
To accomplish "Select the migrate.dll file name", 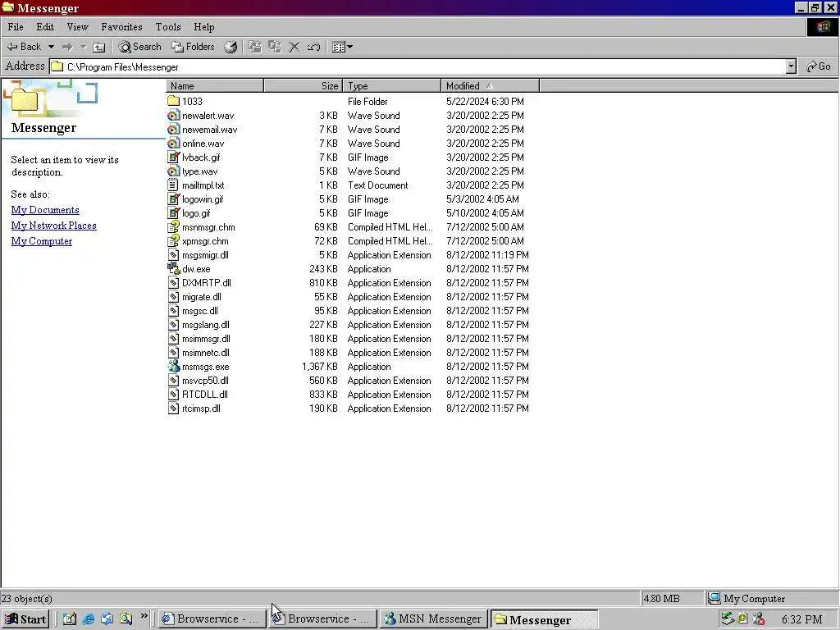I will (202, 297).
